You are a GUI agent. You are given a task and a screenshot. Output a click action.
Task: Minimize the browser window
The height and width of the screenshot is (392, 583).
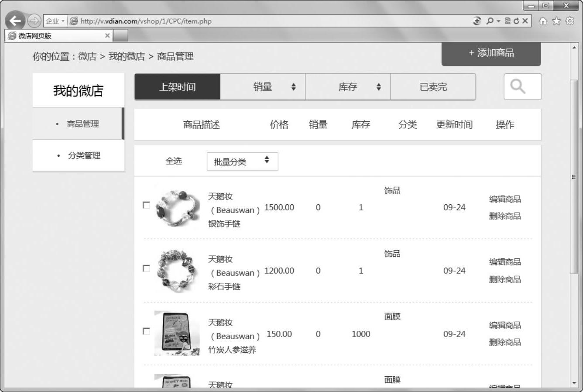tap(531, 6)
